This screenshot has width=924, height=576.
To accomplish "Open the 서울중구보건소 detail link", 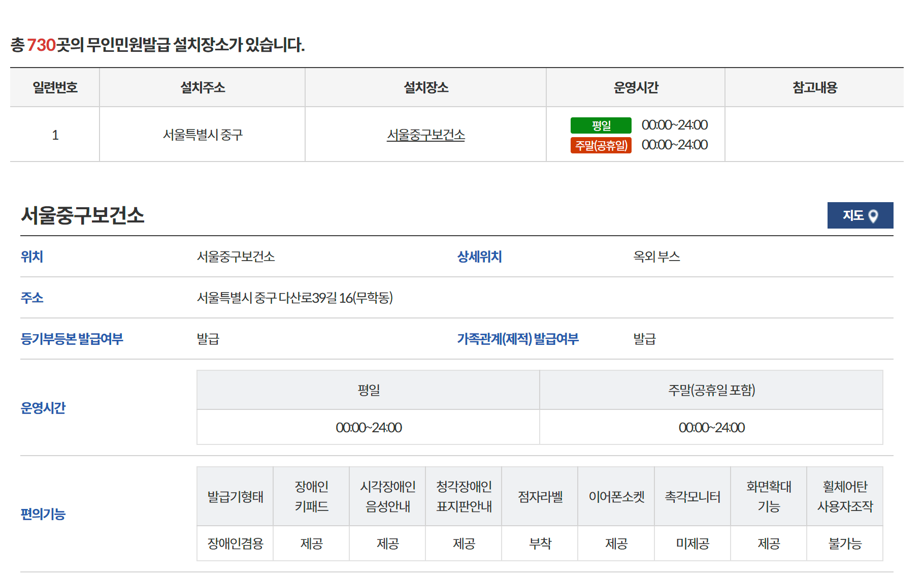I will pyautogui.click(x=424, y=136).
